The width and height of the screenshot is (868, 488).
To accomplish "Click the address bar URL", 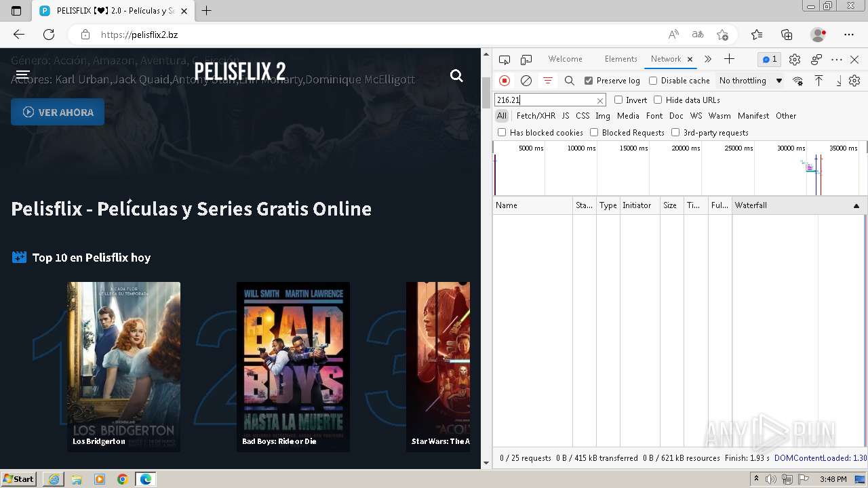I will tap(139, 35).
